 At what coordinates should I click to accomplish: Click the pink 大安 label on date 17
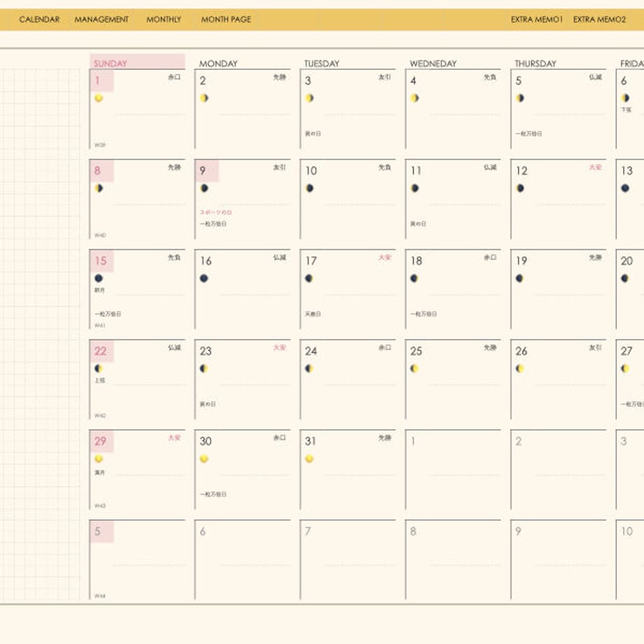385,258
